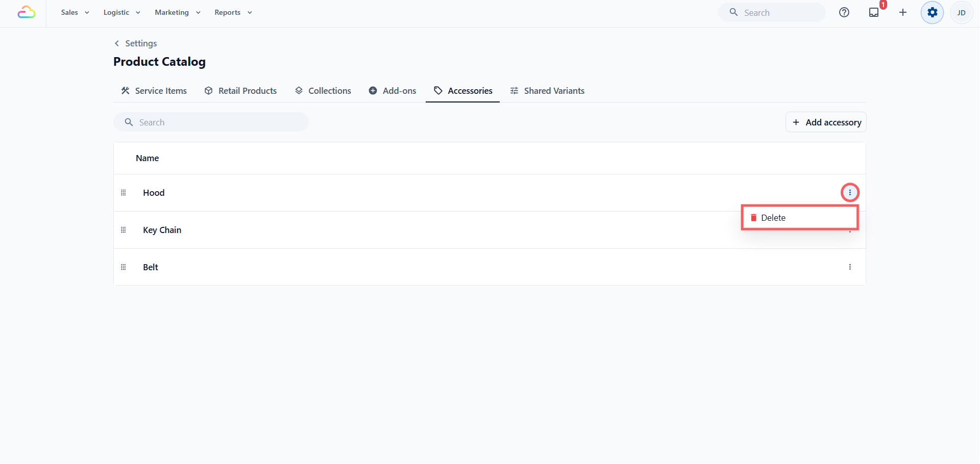Image resolution: width=980 pixels, height=464 pixels.
Task: Switch to the Collections tab
Action: coord(323,91)
